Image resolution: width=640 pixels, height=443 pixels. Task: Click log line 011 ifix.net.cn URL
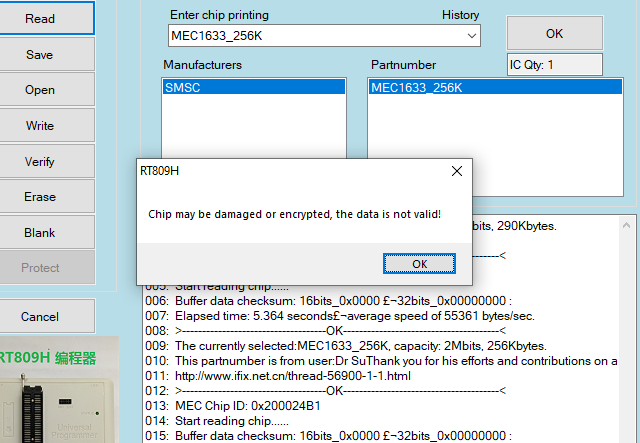[x=293, y=376]
